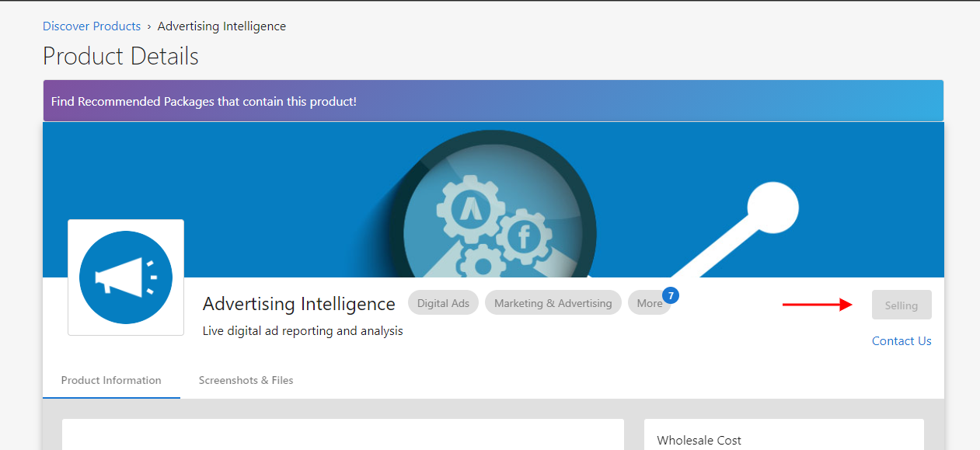Select the Marketing & Advertising tag
980x450 pixels.
coord(553,303)
